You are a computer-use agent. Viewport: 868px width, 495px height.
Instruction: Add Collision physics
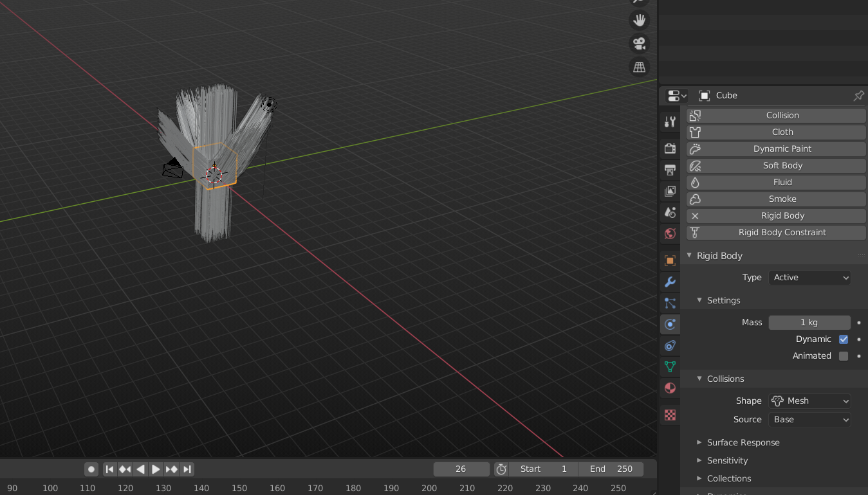coord(776,115)
